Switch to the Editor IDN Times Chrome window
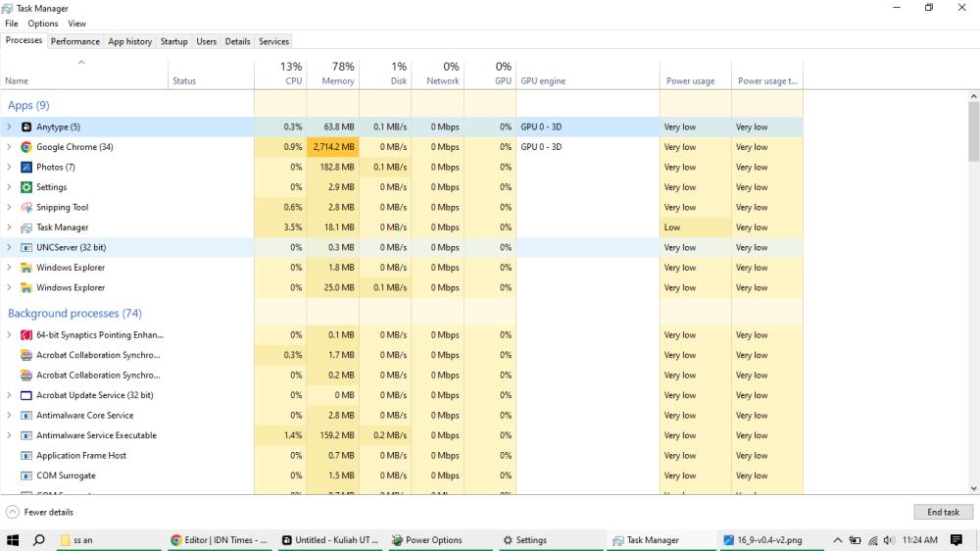This screenshot has height=551, width=980. point(220,540)
